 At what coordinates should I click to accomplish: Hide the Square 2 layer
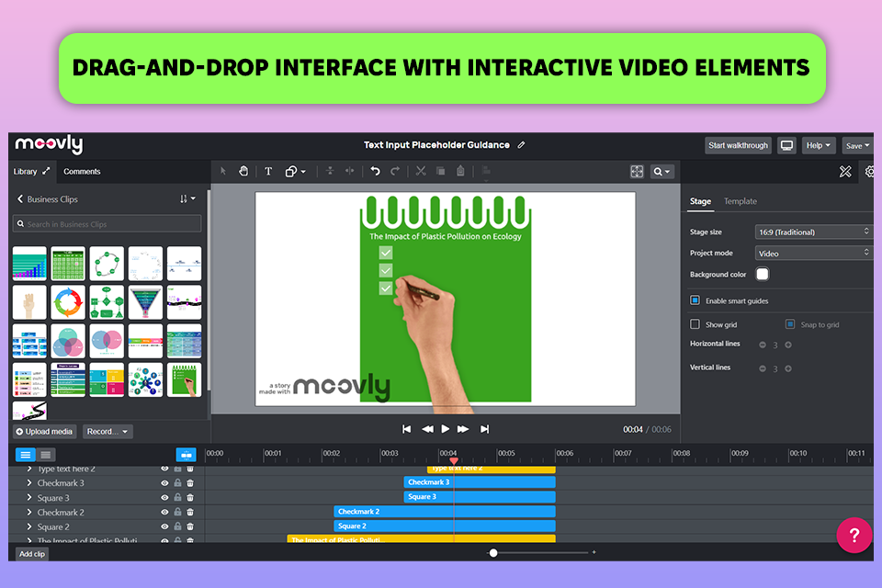pyautogui.click(x=164, y=526)
